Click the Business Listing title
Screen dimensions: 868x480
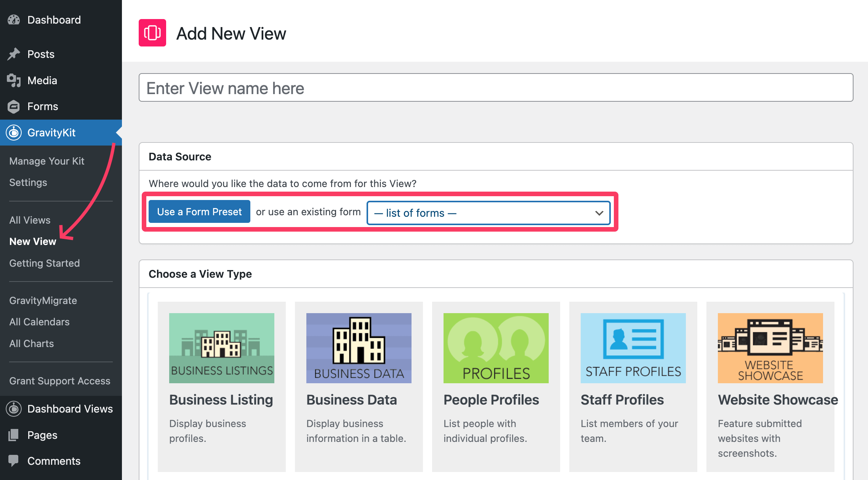[x=221, y=400]
